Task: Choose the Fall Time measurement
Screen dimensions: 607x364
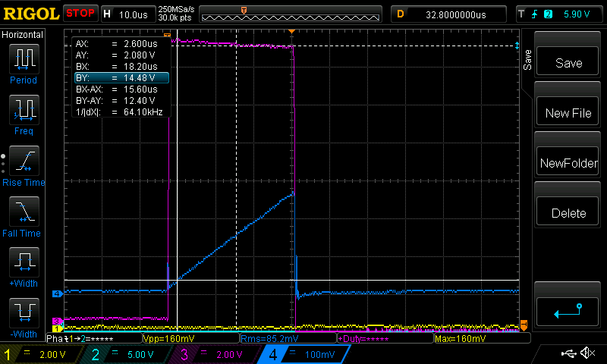Action: (x=23, y=215)
